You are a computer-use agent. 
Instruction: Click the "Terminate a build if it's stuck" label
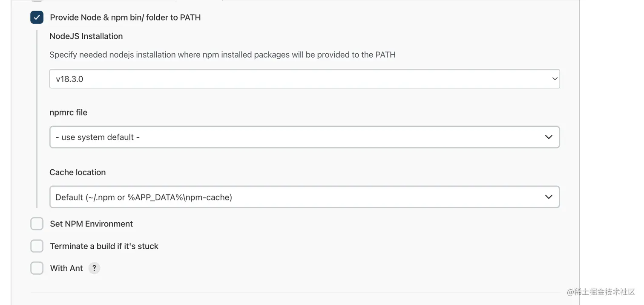pyautogui.click(x=104, y=246)
